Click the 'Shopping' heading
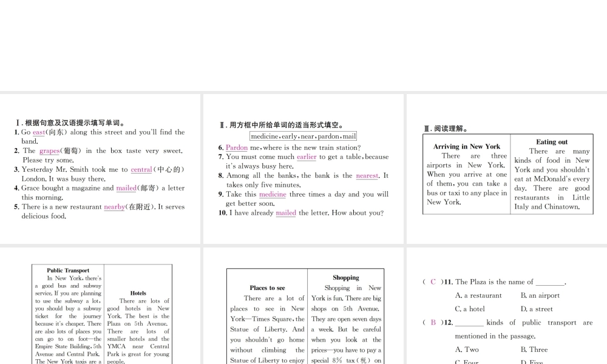The height and width of the screenshot is (364, 607). coord(346,278)
